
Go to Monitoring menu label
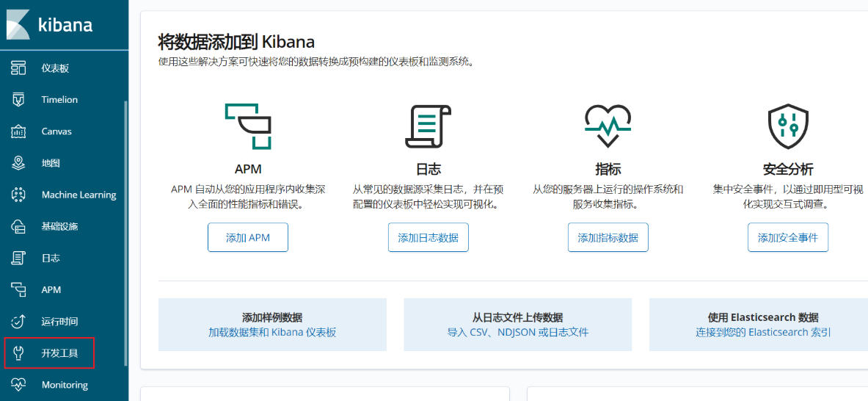tap(65, 385)
